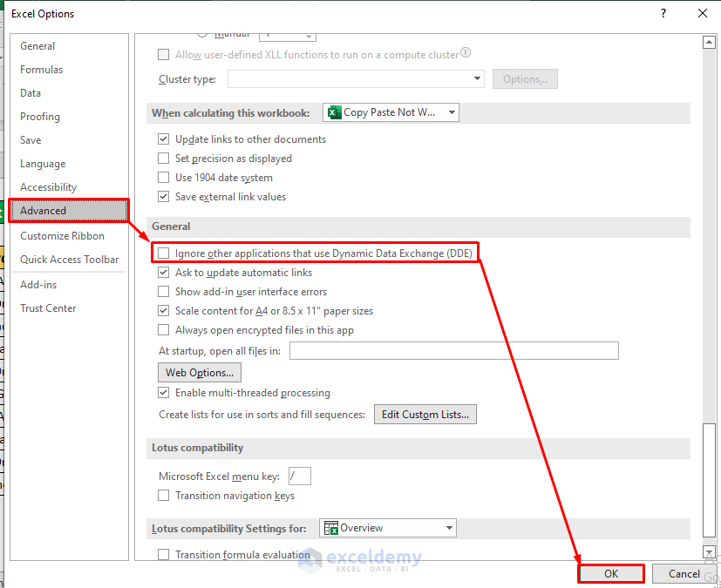
Task: Switch to the Trust Center category
Action: coord(48,308)
